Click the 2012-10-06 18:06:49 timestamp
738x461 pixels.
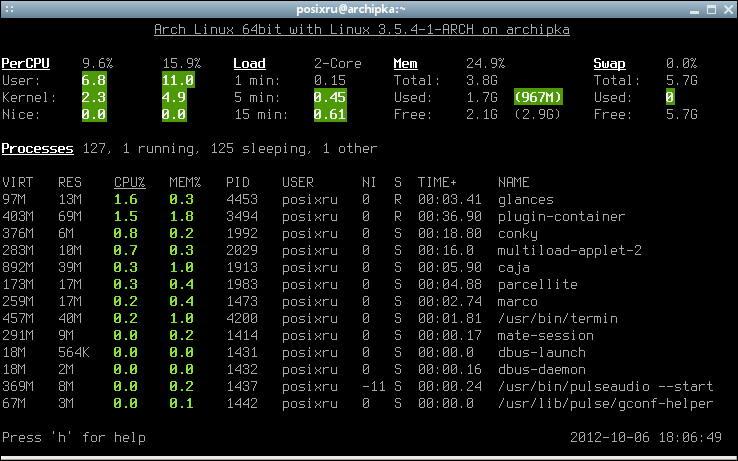coord(646,437)
